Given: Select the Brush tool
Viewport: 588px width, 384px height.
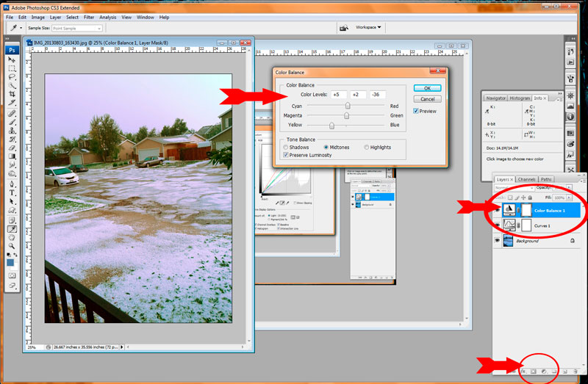Looking at the screenshot, I should [x=12, y=122].
